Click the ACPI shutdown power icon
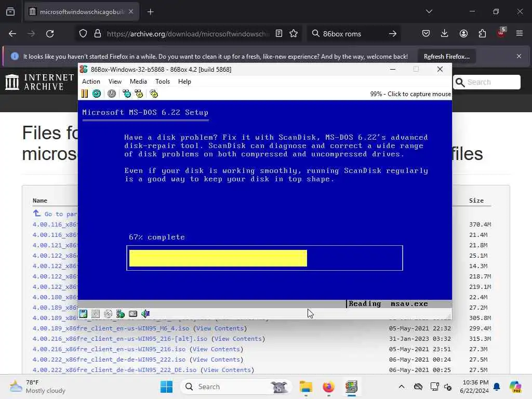This screenshot has width=532, height=399. [x=112, y=94]
